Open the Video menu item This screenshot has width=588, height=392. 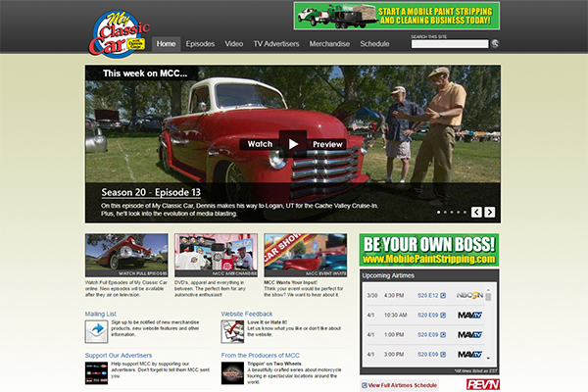point(234,44)
